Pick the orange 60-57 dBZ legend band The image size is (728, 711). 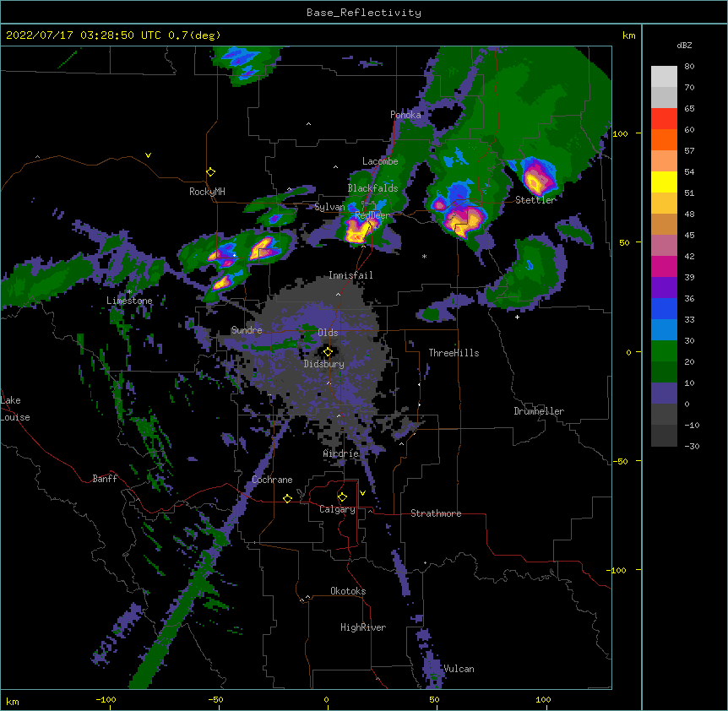click(x=664, y=140)
